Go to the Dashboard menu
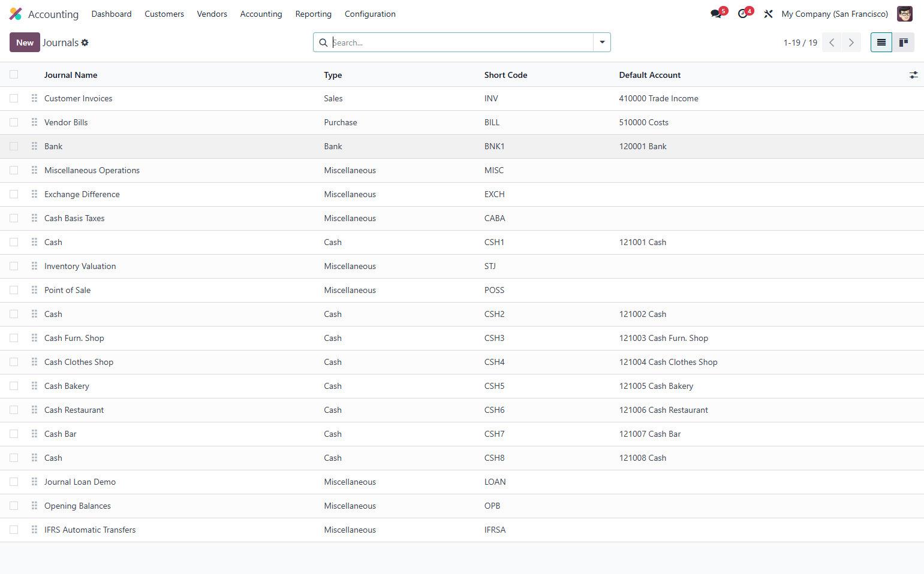The height and width of the screenshot is (574, 924). point(112,14)
